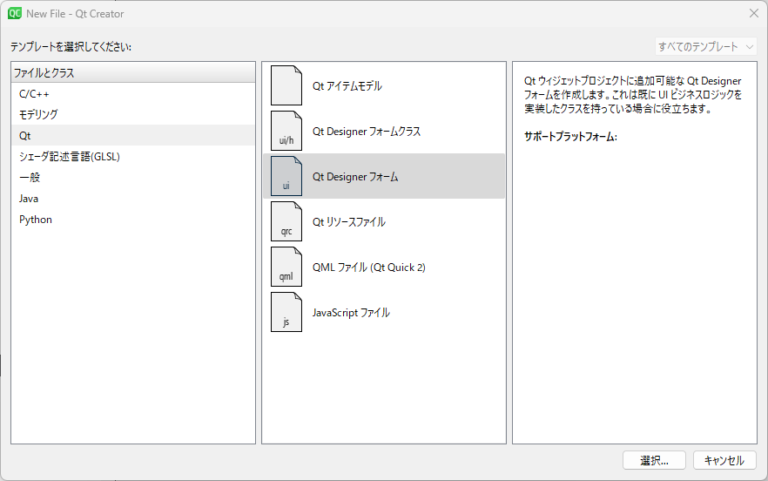This screenshot has height=481, width=768.
Task: Click the Qt Creator logo in title bar
Action: [x=16, y=13]
